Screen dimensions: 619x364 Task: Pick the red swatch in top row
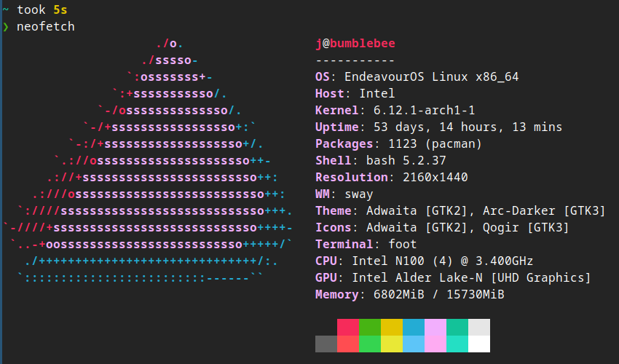[348, 327]
